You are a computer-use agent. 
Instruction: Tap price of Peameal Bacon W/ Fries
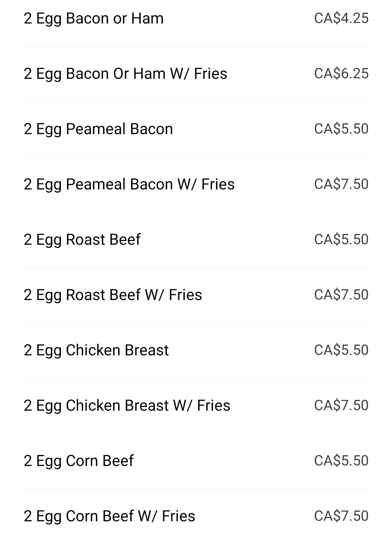click(341, 184)
